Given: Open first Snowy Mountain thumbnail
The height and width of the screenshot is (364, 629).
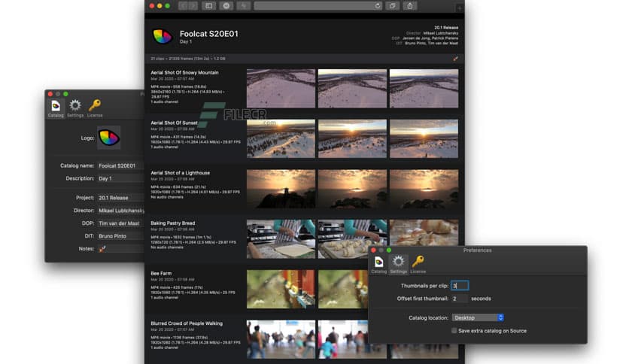Looking at the screenshot, I should 281,88.
